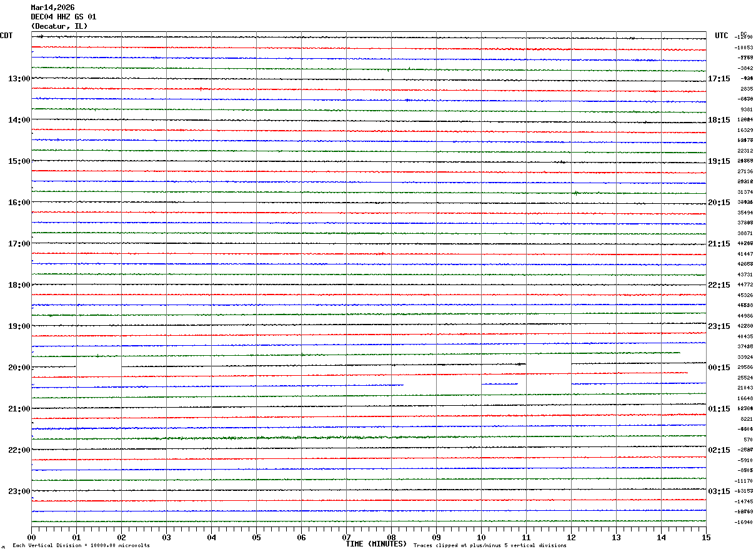Select the DC offset value 45326
Viewport: 756px width, 554px height.
point(745,295)
